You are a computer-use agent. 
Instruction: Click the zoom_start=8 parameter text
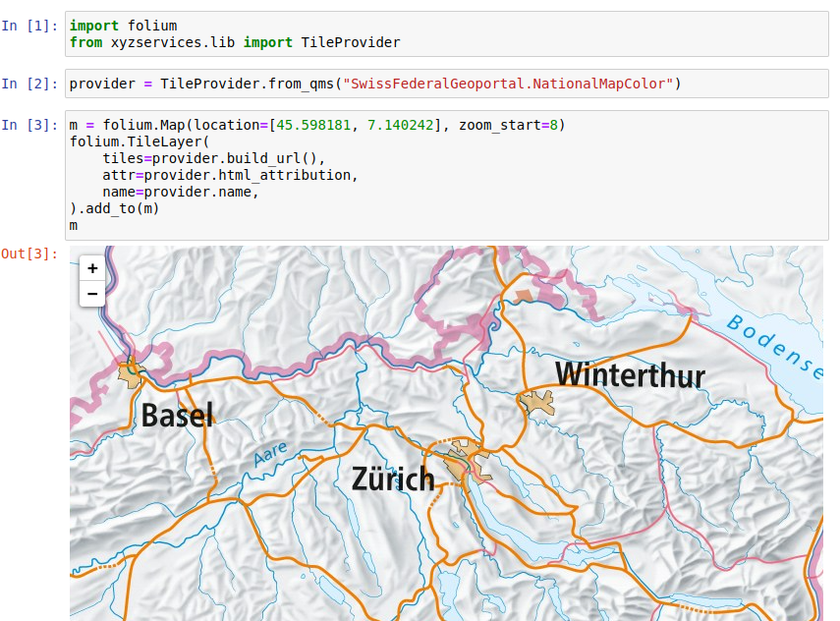coord(508,125)
